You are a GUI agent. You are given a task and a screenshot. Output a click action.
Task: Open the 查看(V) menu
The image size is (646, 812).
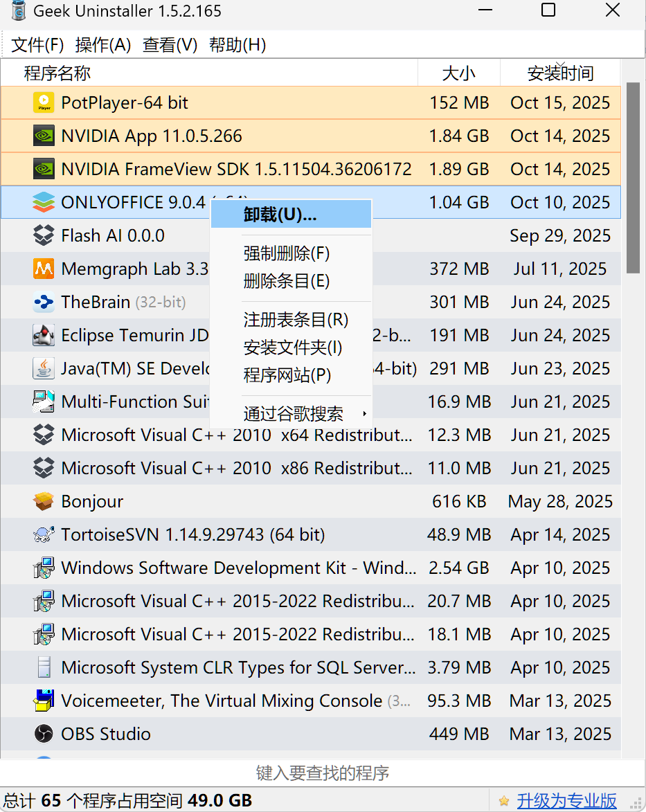[x=170, y=46]
